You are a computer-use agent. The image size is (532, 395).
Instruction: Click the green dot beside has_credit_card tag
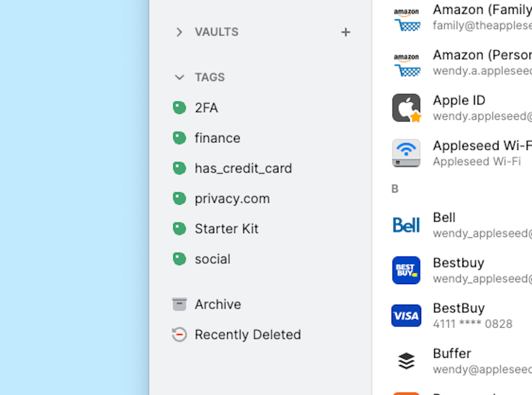[x=179, y=168]
